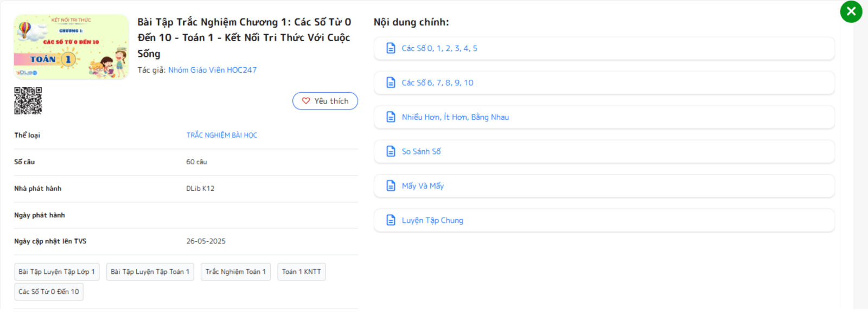Open lesson Luyện Tập Chung
The height and width of the screenshot is (314, 868).
[432, 220]
